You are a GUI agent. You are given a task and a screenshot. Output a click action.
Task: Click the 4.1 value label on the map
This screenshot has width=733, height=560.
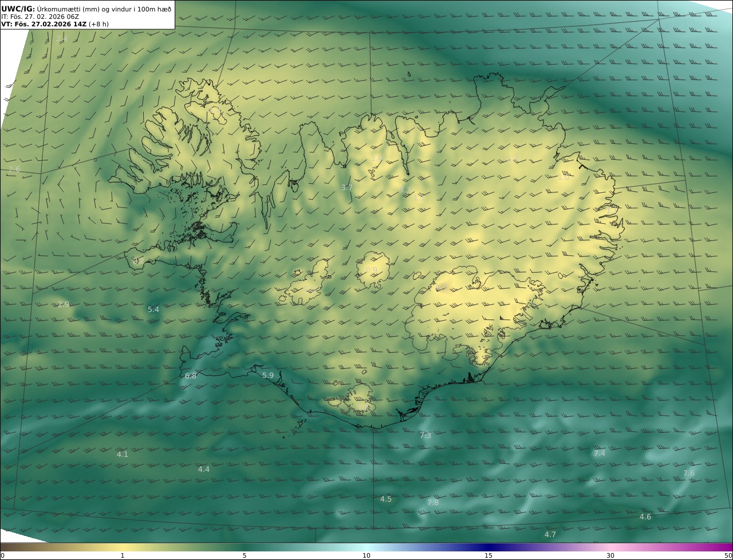click(x=123, y=455)
